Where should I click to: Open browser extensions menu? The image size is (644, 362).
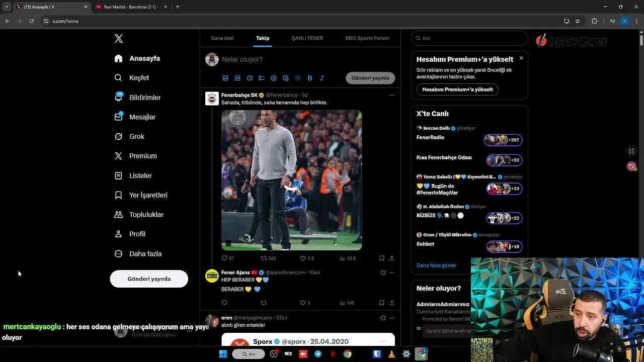(x=594, y=21)
